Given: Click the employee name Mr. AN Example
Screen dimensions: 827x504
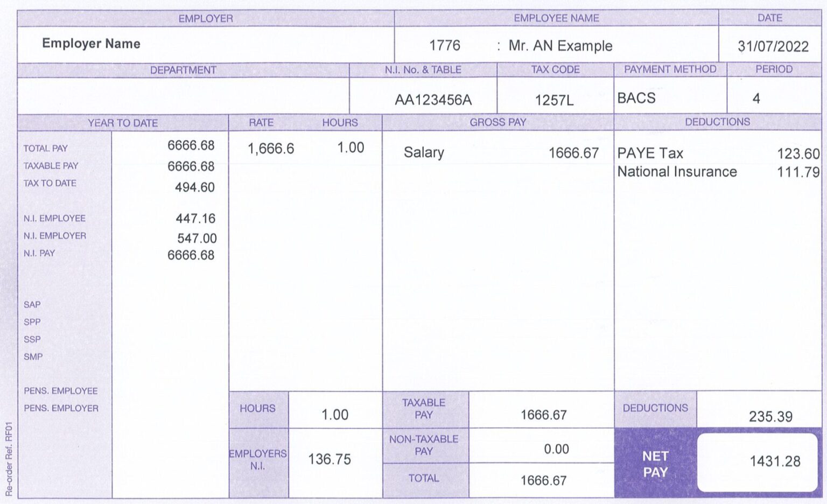Looking at the screenshot, I should (x=560, y=46).
